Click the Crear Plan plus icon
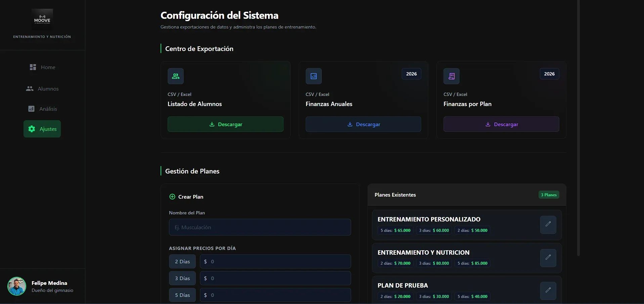The width and height of the screenshot is (644, 304). pyautogui.click(x=172, y=197)
